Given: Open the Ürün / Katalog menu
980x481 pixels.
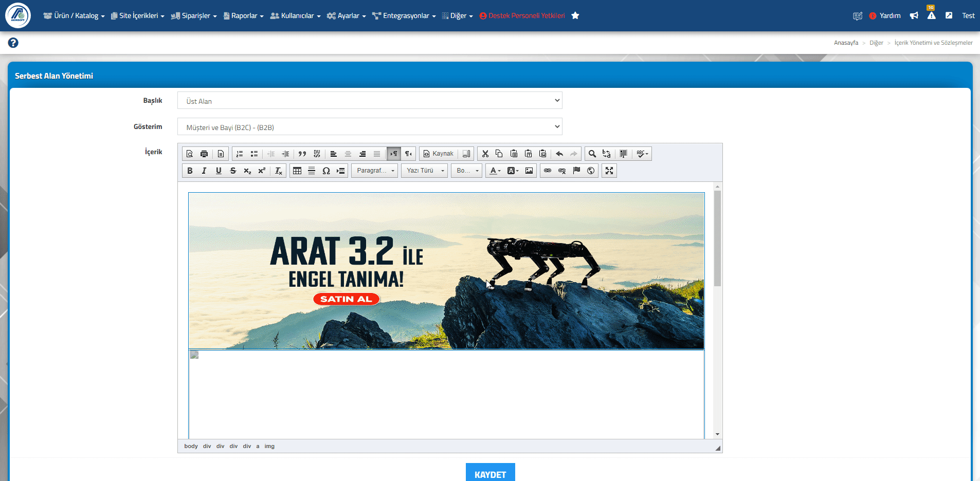Looking at the screenshot, I should point(74,16).
